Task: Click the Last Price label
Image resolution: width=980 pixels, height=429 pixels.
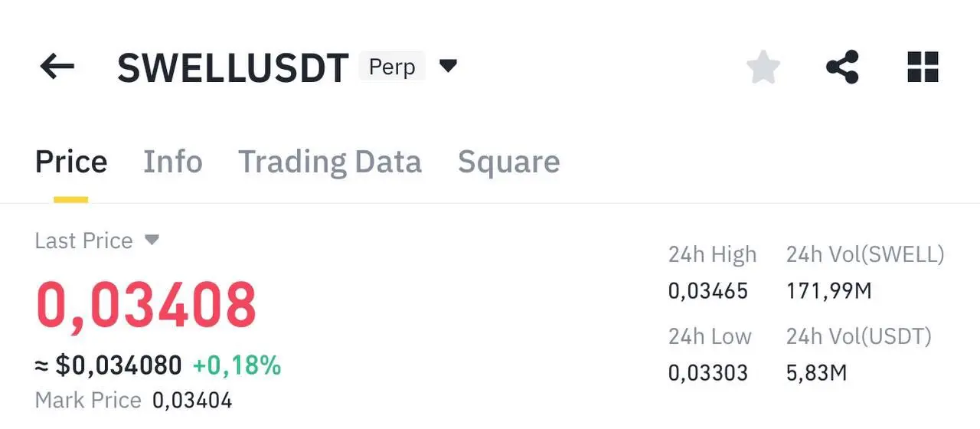Action: [x=84, y=241]
